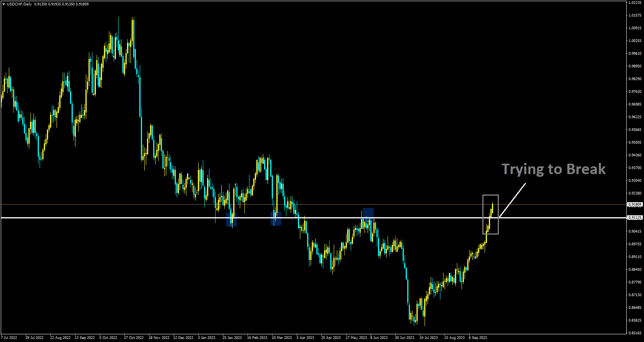Click the white horizontal line at 0.91125
644x342 pixels.
click(x=314, y=218)
